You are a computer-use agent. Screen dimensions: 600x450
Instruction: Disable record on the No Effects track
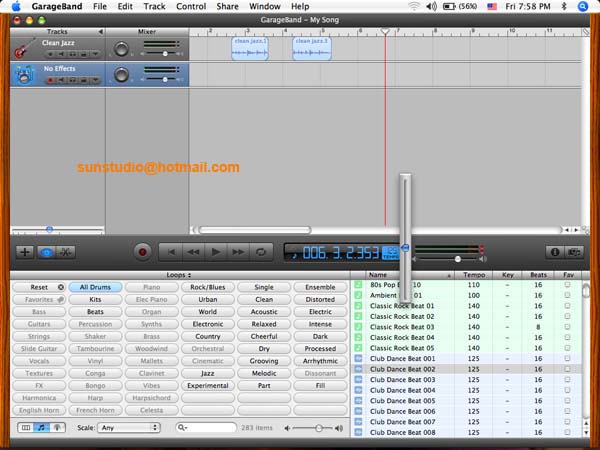(x=50, y=80)
